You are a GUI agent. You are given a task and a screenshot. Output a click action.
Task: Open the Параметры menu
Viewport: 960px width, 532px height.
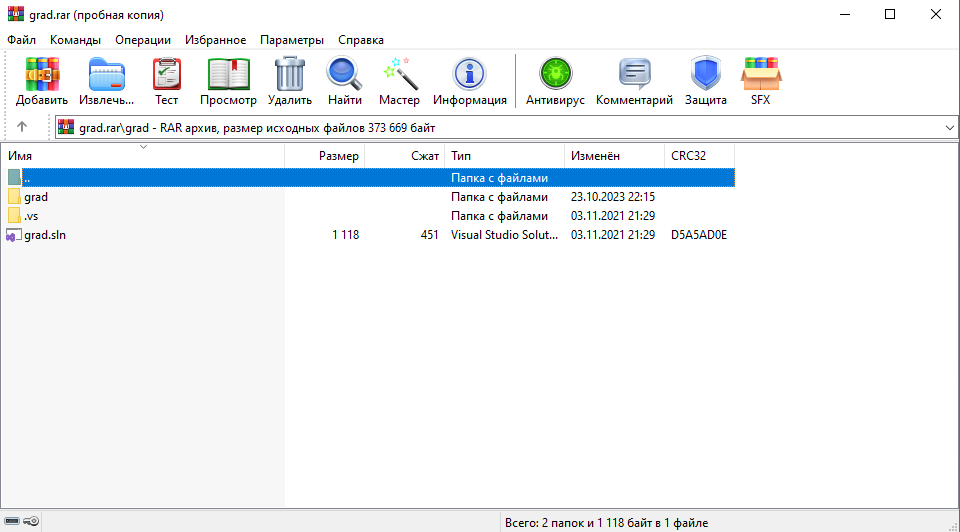click(x=291, y=40)
